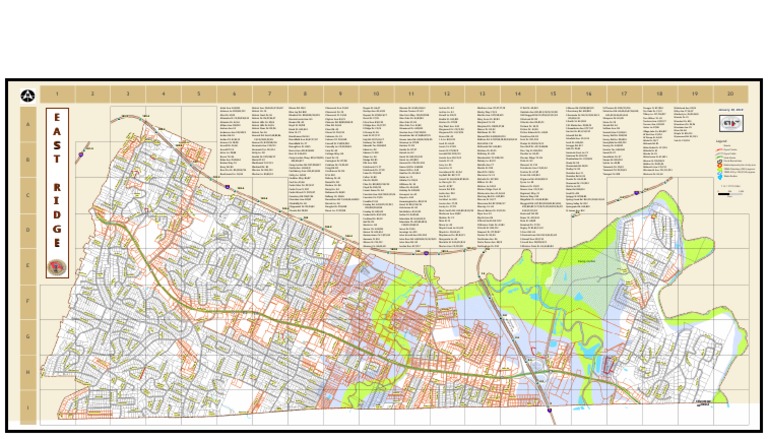Select grid row header C
This screenshot has width=768, height=439.
(x=28, y=195)
